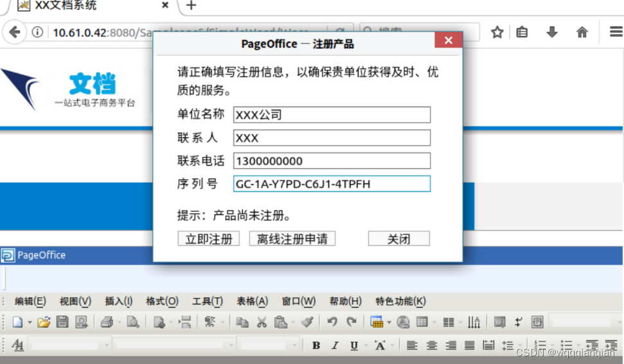The width and height of the screenshot is (624, 364).
Task: Bookmark the page with the star icon
Action: click(x=497, y=32)
